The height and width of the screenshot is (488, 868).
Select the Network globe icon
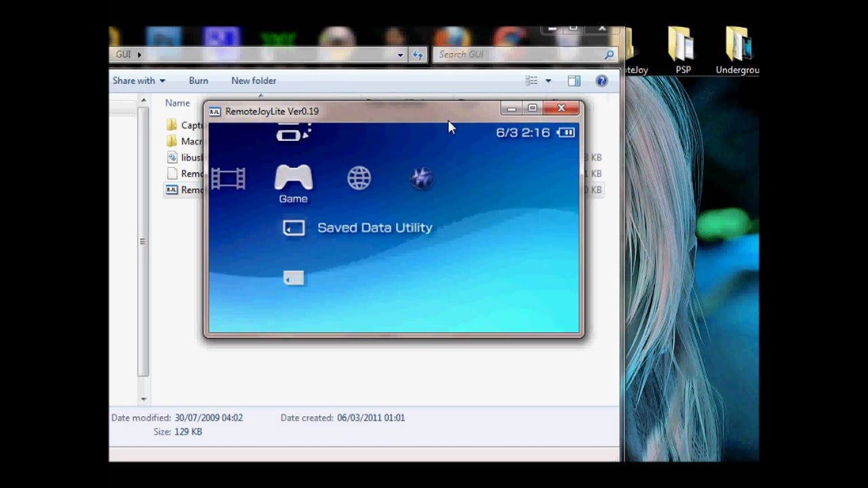[x=359, y=178]
